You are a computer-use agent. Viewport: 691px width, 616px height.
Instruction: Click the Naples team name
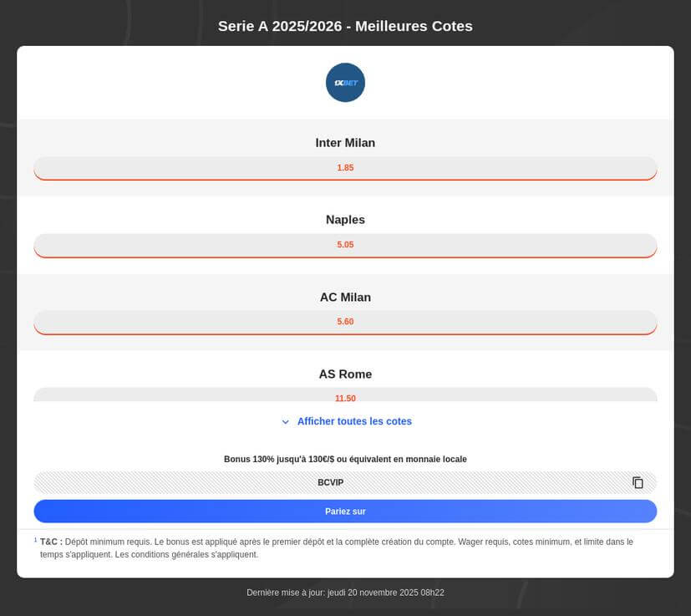(345, 220)
